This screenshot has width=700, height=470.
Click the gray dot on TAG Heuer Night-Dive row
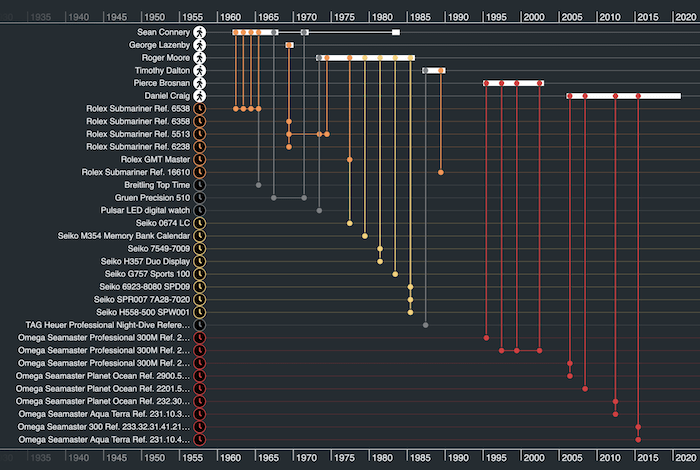425,325
